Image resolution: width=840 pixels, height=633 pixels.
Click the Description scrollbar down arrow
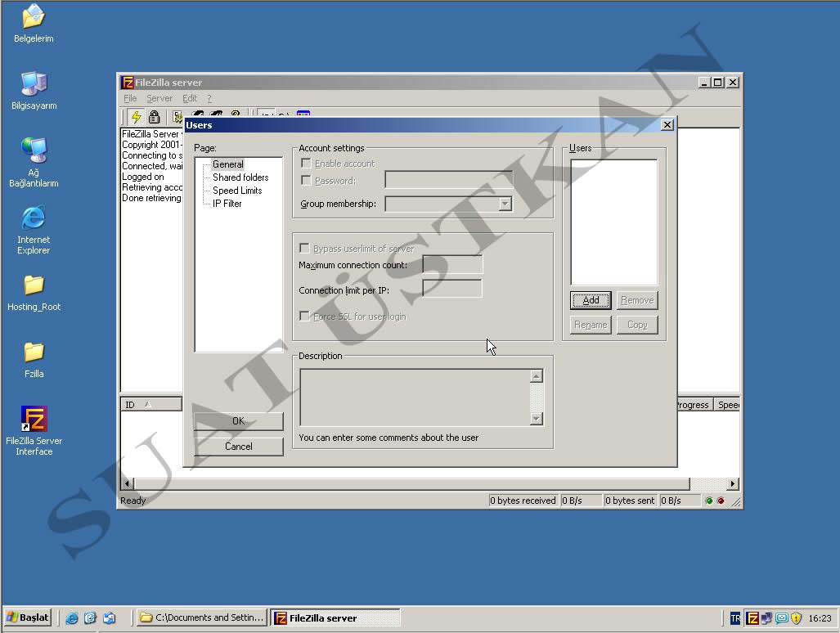(x=537, y=419)
